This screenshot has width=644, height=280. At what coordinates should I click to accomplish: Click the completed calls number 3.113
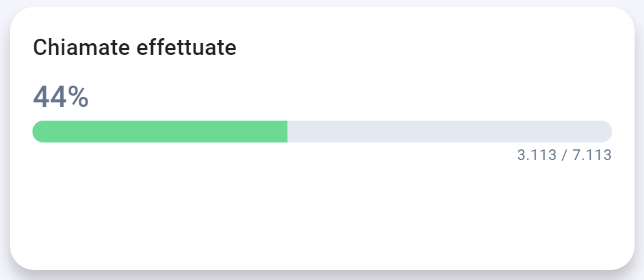(x=537, y=155)
